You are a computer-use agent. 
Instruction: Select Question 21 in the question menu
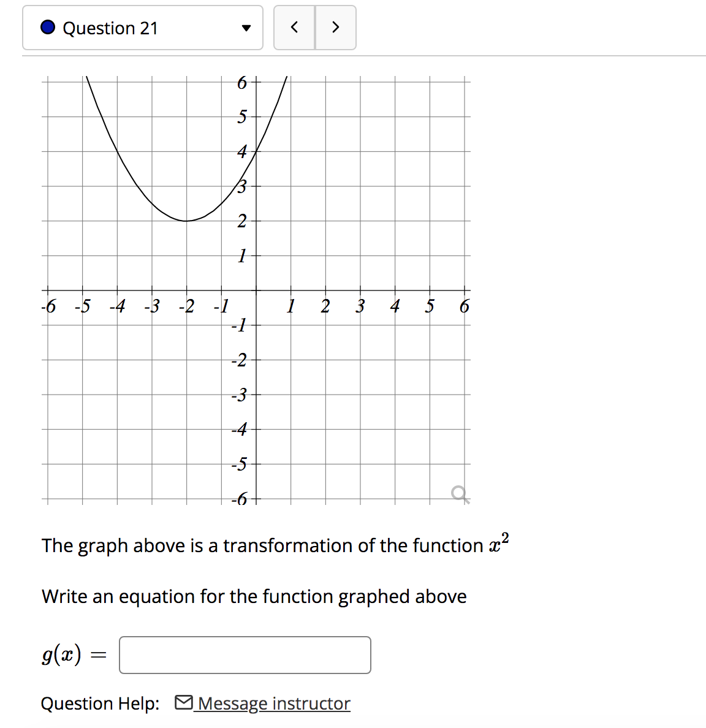(110, 28)
